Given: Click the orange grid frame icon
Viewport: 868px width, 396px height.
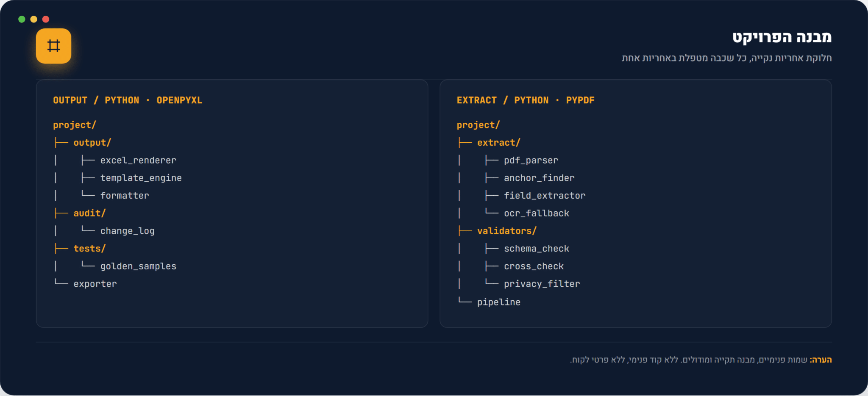Looking at the screenshot, I should click(53, 46).
